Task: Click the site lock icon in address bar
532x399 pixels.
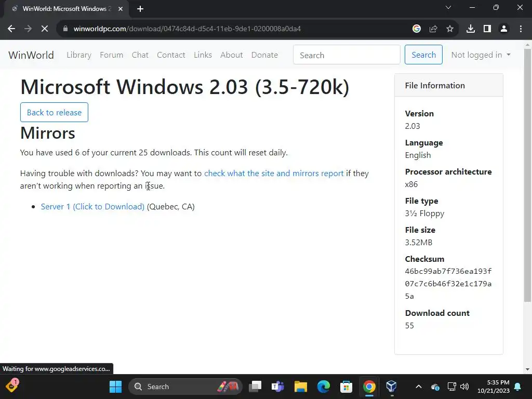Action: pos(65,29)
